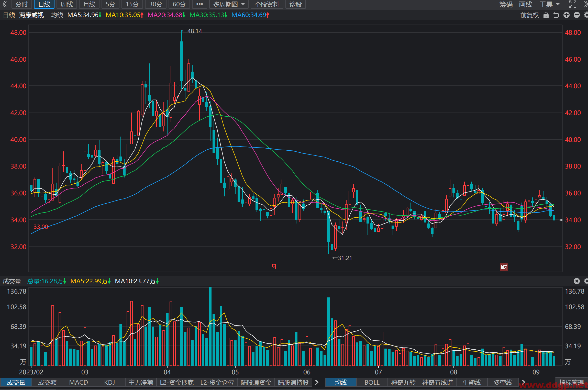Viewport: 588px width, 390px height.
Task: Open the volume panel gear settings
Action: tap(586, 281)
